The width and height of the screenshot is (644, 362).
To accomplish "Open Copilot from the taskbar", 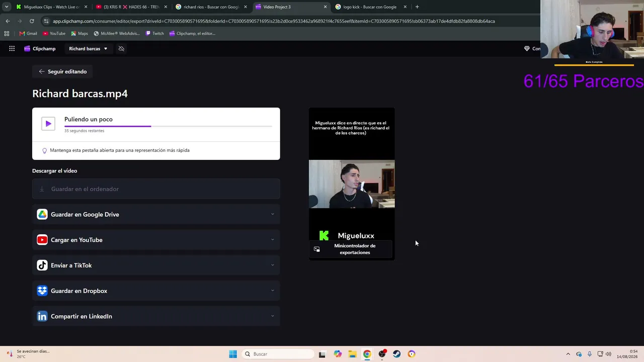I will tap(338, 354).
